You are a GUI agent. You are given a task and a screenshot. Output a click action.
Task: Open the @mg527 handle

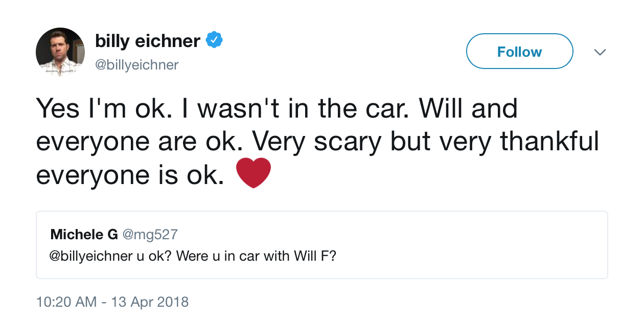point(150,235)
